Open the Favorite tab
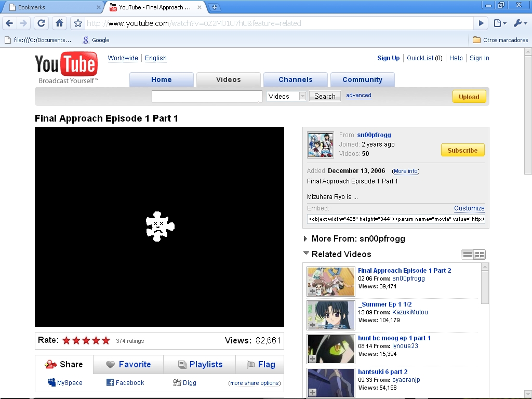532x399 pixels. pos(128,364)
